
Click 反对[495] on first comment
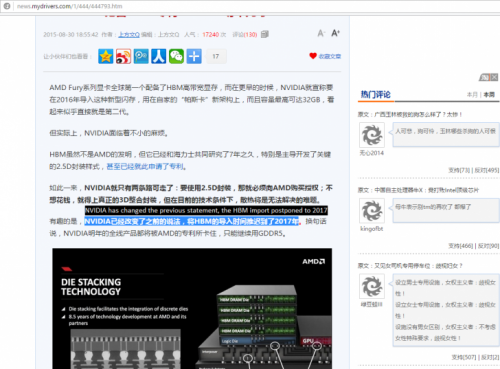pos(487,170)
